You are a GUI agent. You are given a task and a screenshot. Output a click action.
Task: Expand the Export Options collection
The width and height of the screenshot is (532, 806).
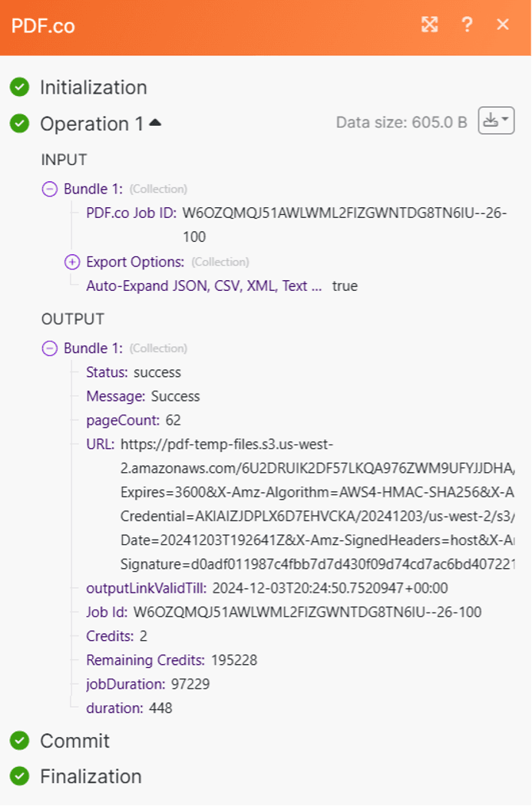click(x=72, y=262)
